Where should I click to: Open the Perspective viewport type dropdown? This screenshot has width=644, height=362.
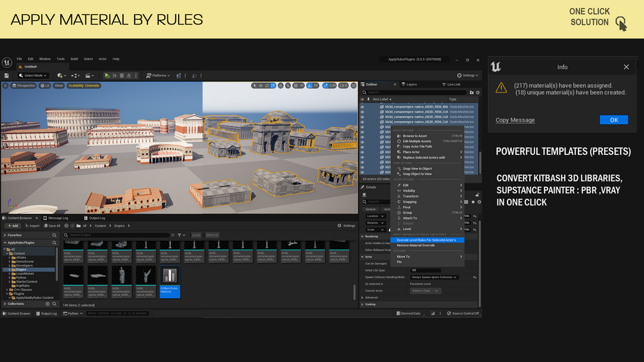click(x=24, y=85)
